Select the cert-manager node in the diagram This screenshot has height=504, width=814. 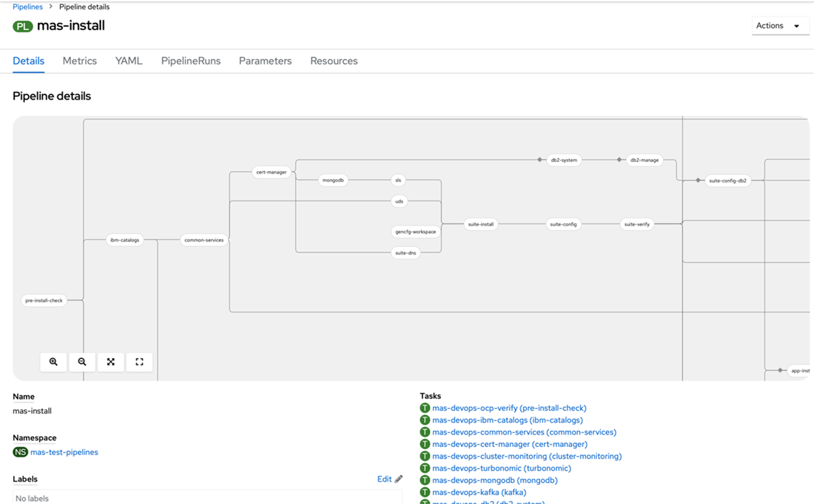[x=271, y=172]
